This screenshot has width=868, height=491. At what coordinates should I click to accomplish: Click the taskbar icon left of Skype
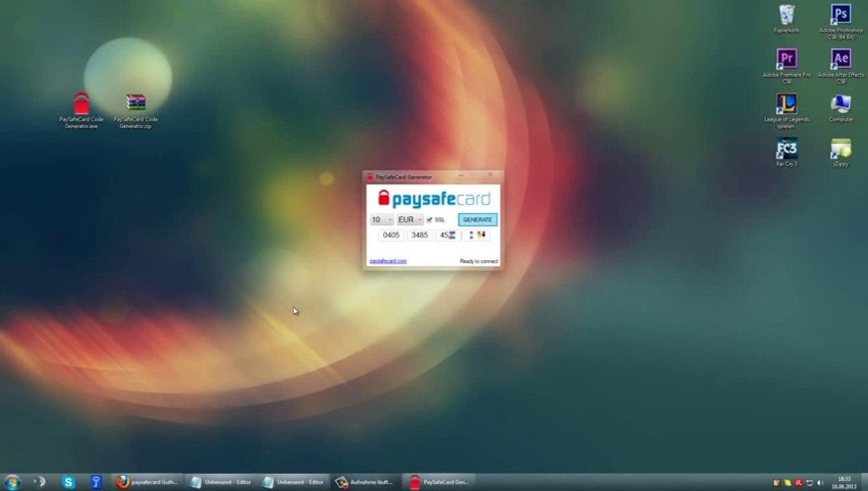(40, 482)
